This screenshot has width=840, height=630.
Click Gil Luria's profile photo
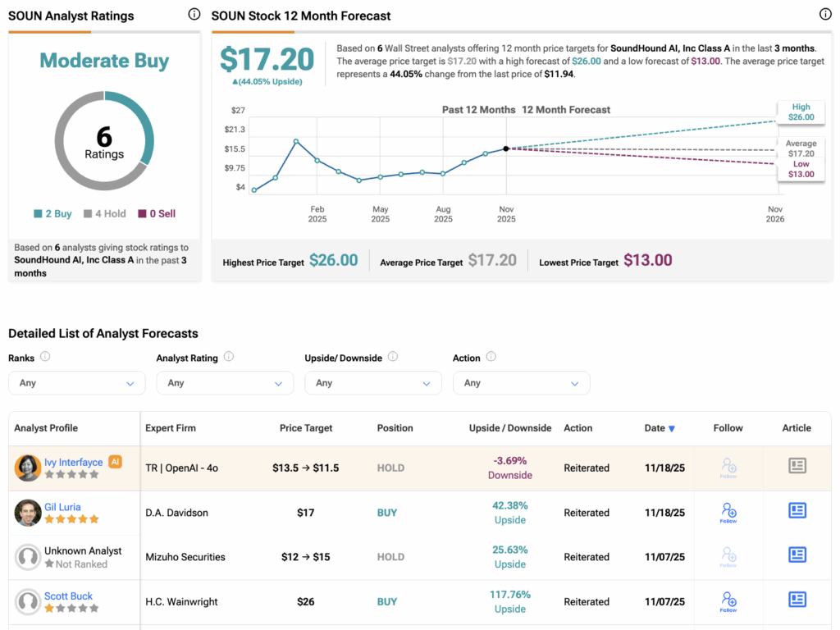click(x=28, y=513)
